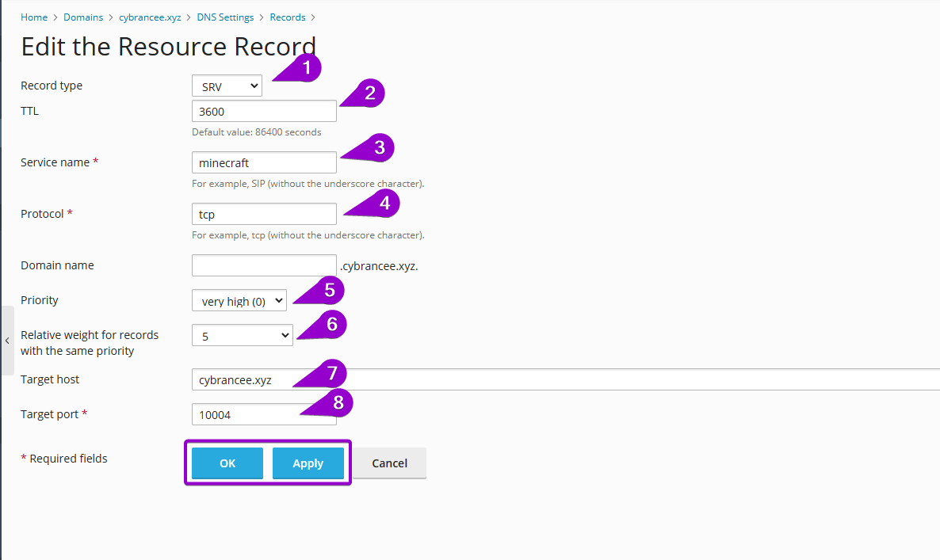Image resolution: width=940 pixels, height=560 pixels.
Task: Open the Priority dropdown showing very high (0)
Action: [x=239, y=300]
